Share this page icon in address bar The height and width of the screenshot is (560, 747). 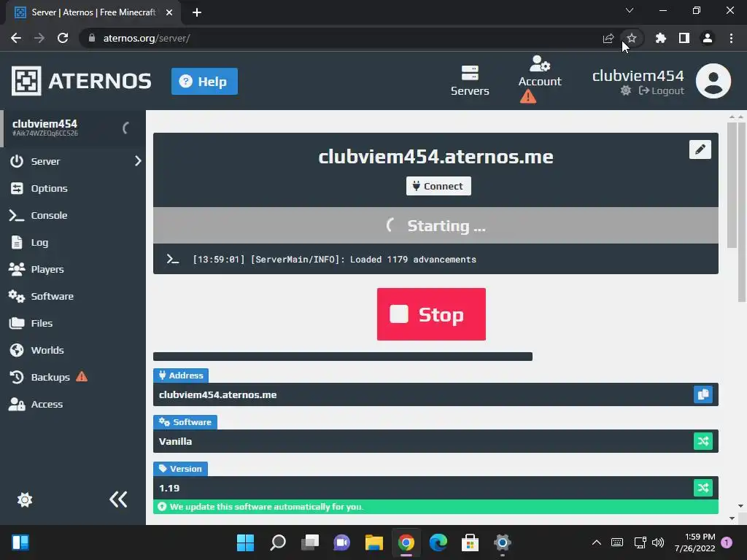pyautogui.click(x=608, y=39)
